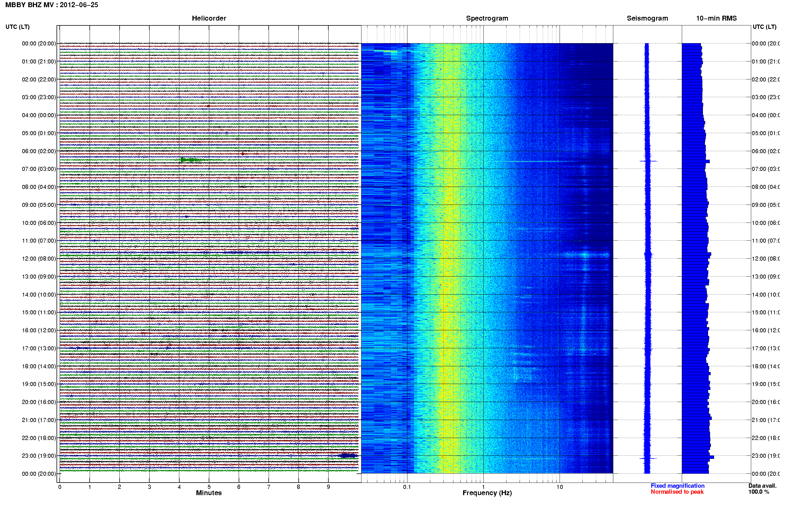Screen dimensions: 812x508
Task: Click the '19:00 (15:00)' time label on the left axis
Action: point(39,384)
